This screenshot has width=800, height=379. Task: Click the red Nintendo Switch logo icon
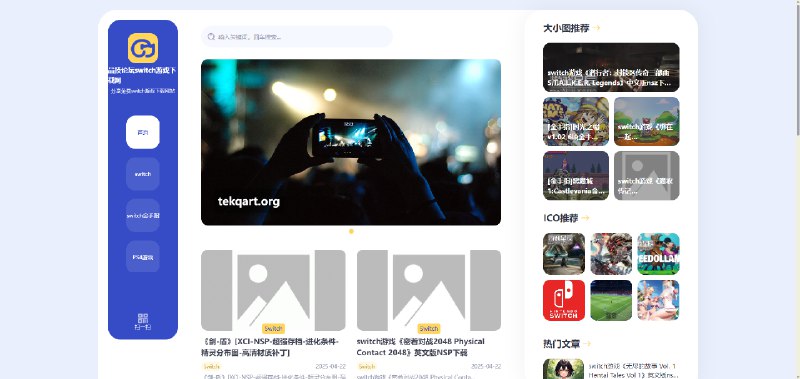pyautogui.click(x=564, y=300)
